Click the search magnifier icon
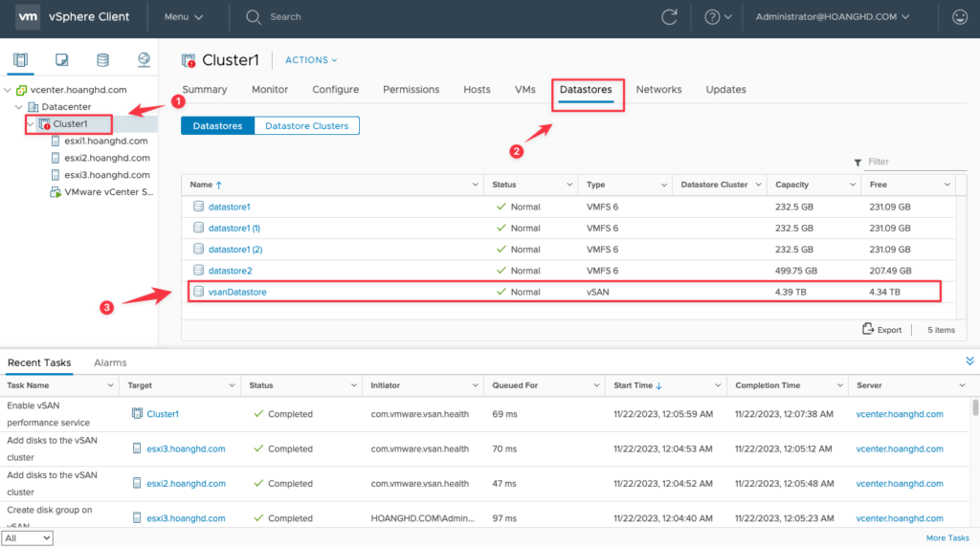Screen dimensions: 980x547 [x=253, y=17]
